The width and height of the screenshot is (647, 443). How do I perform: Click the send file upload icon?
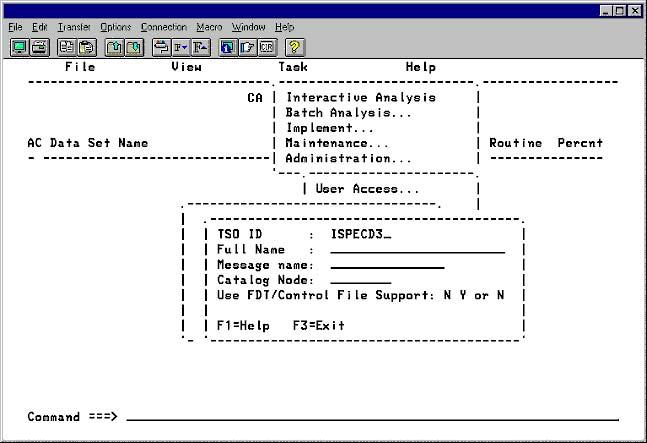114,47
